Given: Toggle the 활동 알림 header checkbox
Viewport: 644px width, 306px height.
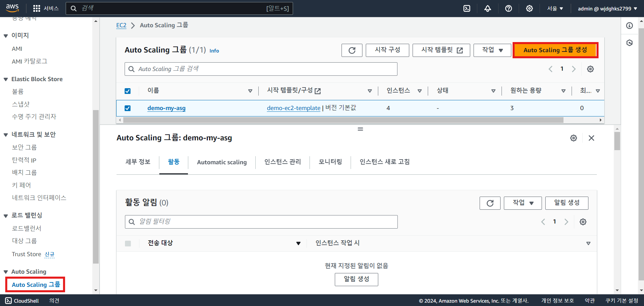Looking at the screenshot, I should pyautogui.click(x=128, y=243).
